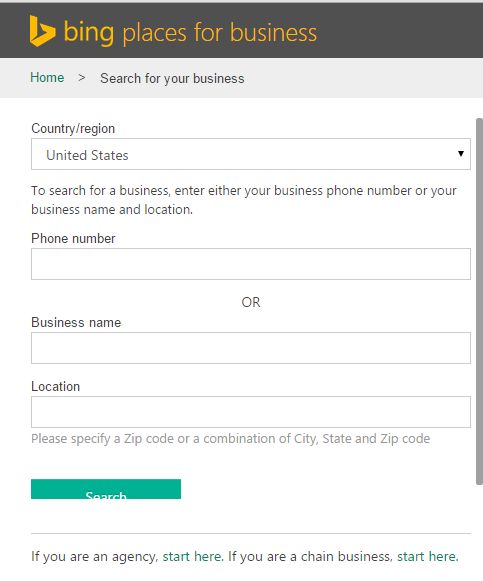Click the 'Business name' label
Screen dimensions: 483x581
[x=76, y=322]
